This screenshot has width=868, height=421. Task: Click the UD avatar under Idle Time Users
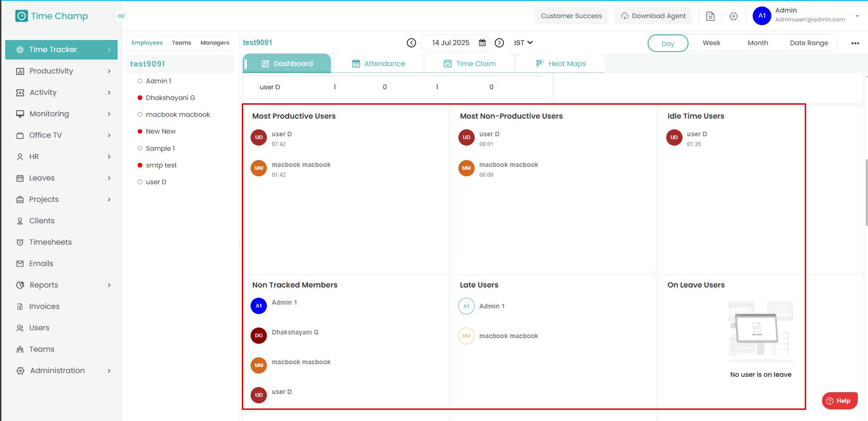(x=674, y=138)
